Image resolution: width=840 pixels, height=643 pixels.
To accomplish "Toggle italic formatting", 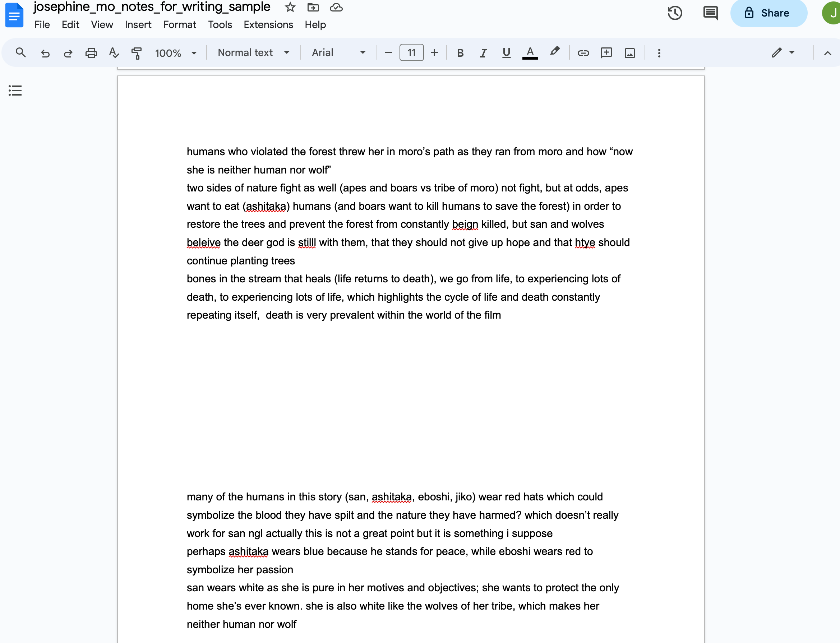I will (483, 53).
